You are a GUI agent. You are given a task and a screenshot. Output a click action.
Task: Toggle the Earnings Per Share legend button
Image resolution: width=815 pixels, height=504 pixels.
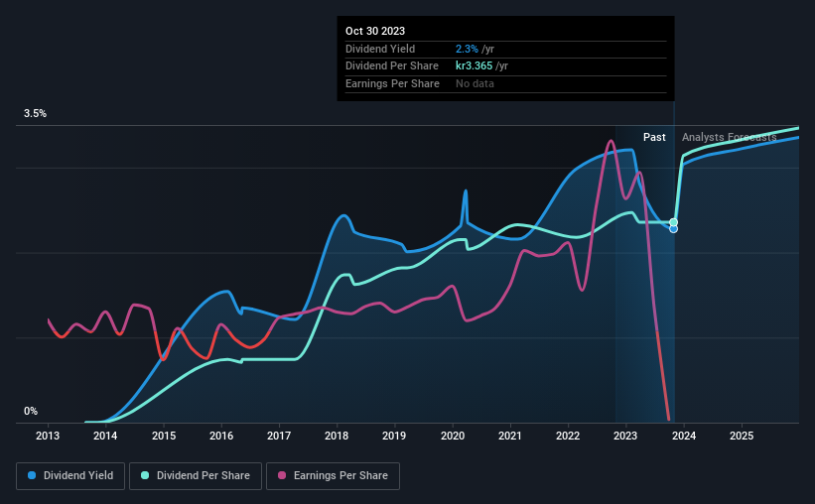coord(333,476)
